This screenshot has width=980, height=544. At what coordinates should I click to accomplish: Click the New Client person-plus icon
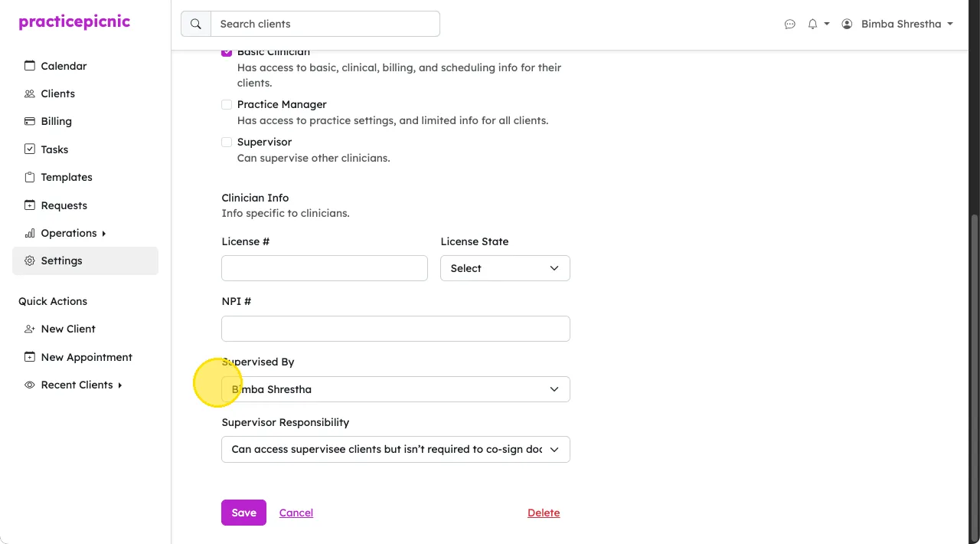tap(30, 329)
